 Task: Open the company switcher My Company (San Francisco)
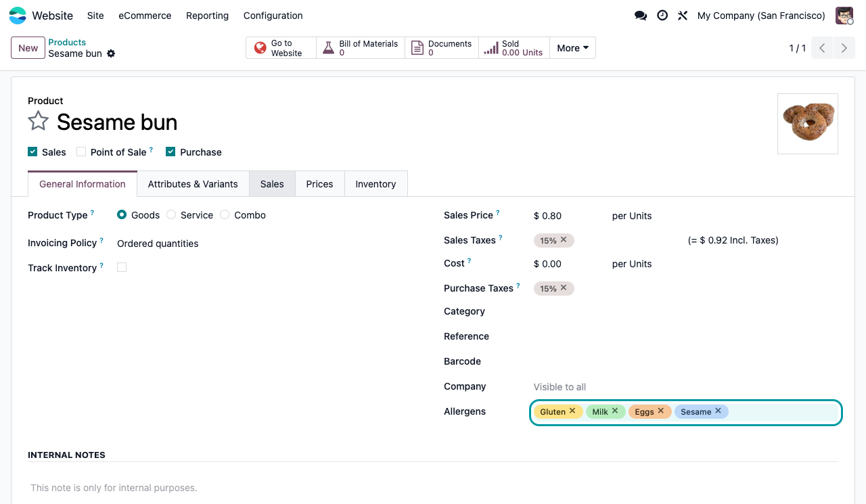761,16
